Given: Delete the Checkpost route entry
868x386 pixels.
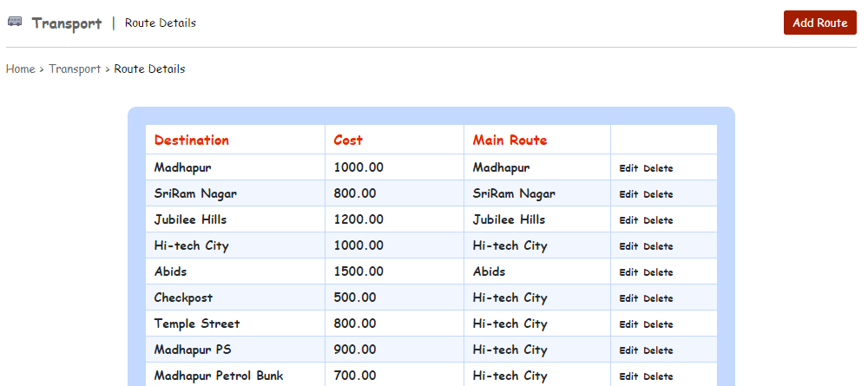Looking at the screenshot, I should [x=658, y=298].
